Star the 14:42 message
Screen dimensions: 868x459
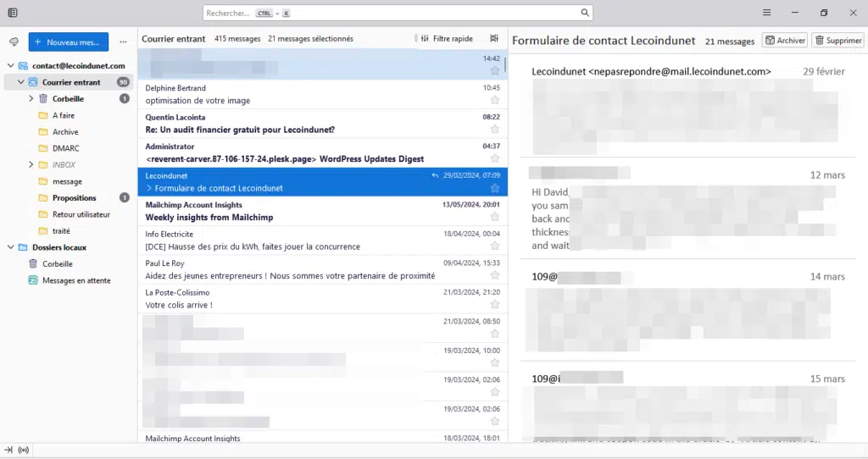pyautogui.click(x=495, y=71)
